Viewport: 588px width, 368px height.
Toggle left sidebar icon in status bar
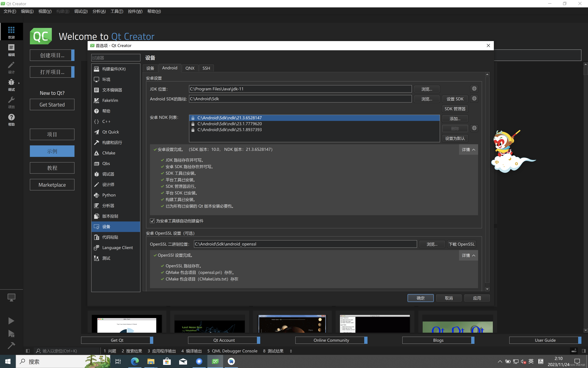[x=28, y=351]
